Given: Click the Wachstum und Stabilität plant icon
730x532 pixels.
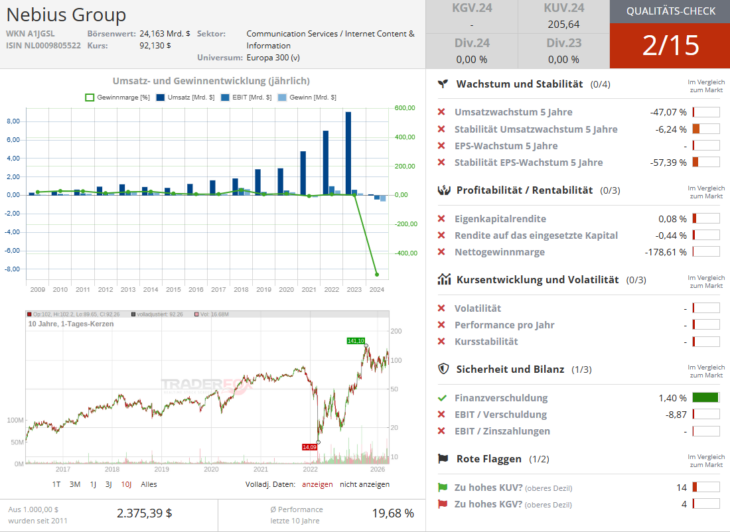Looking at the screenshot, I should pyautogui.click(x=442, y=85).
